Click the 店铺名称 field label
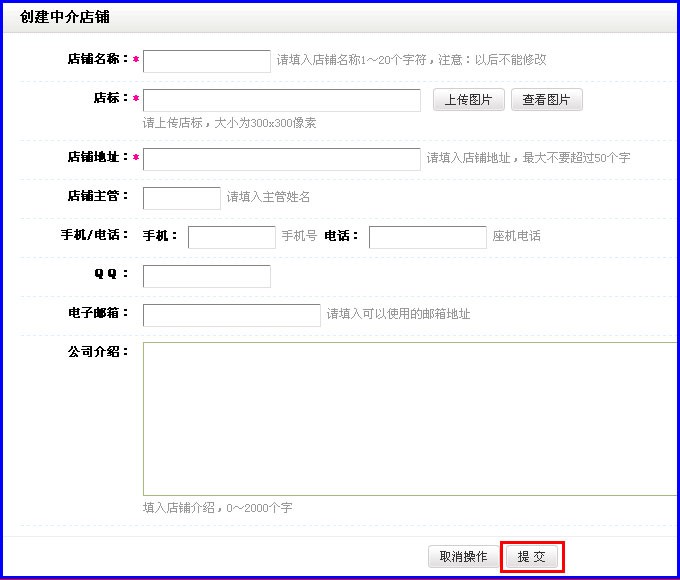The image size is (680, 580). point(97,59)
